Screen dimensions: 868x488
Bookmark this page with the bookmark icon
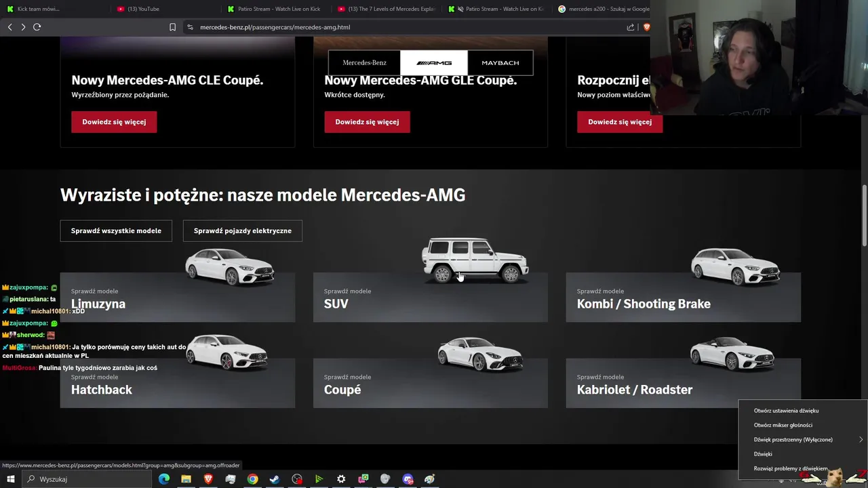(172, 27)
